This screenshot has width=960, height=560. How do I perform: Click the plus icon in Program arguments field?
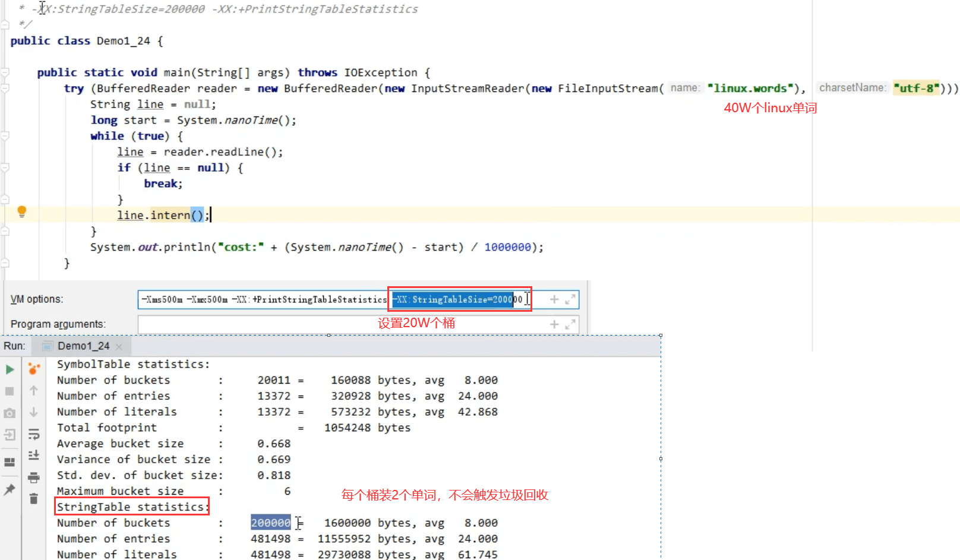[x=554, y=324]
